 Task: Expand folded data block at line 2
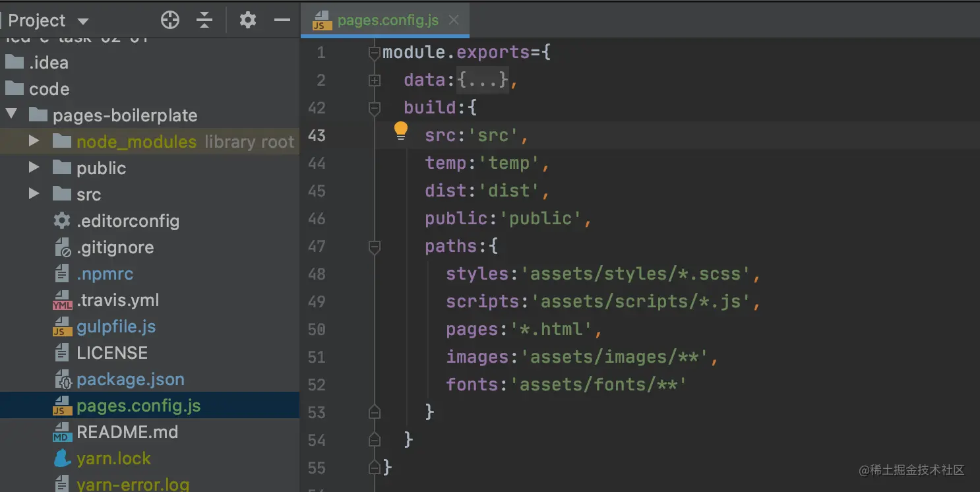(375, 80)
